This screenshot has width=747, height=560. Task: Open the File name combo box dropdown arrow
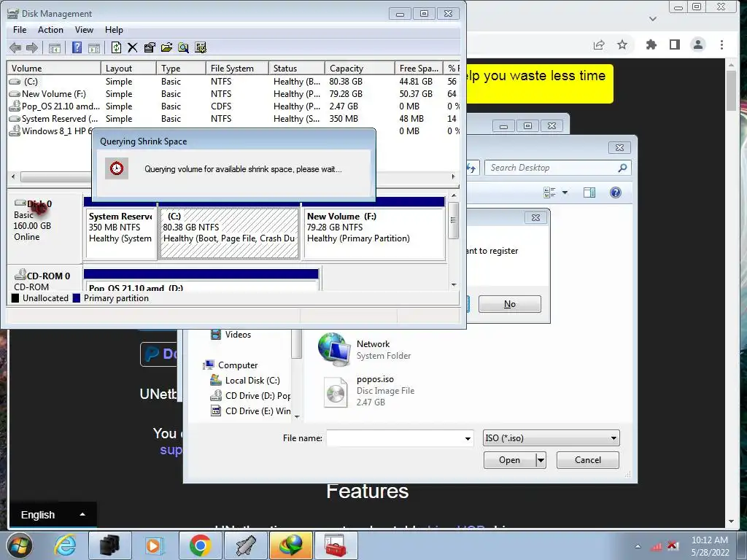tap(468, 438)
